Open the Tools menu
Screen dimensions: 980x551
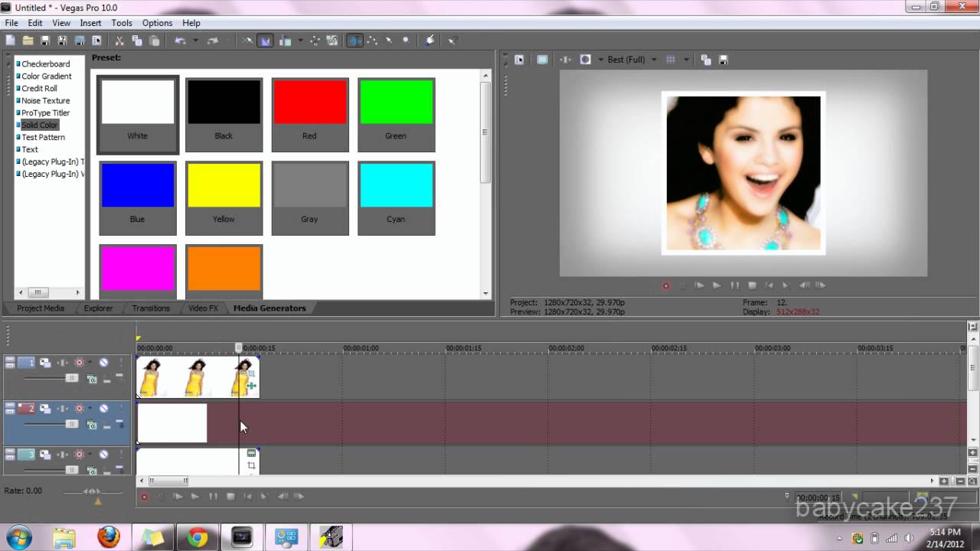click(x=122, y=23)
